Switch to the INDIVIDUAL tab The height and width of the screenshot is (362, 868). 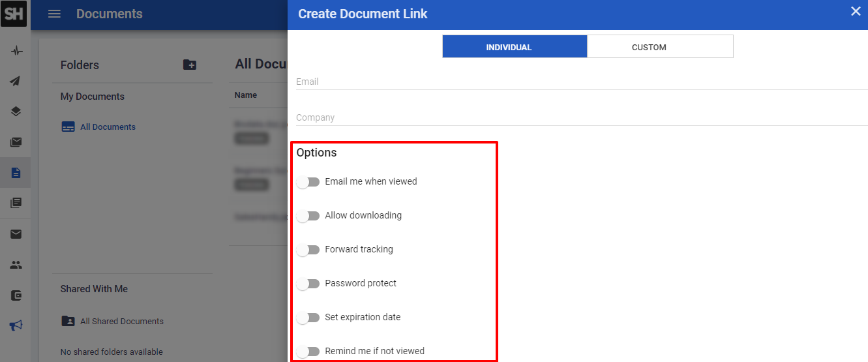point(515,46)
